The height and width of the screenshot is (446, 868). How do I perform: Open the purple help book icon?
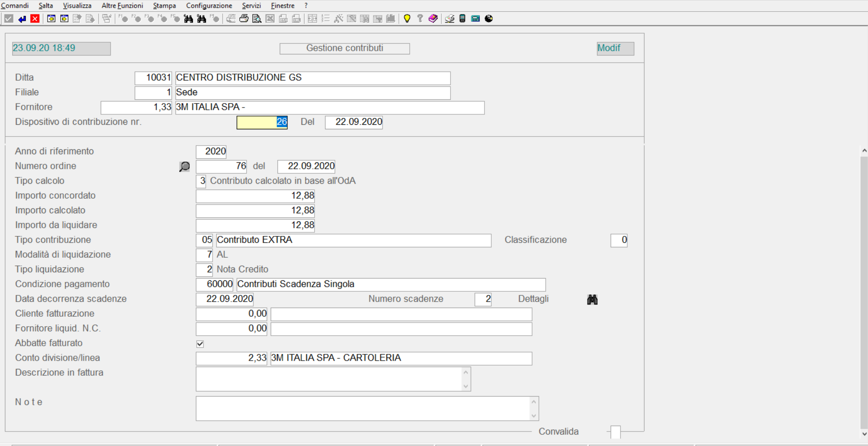[x=433, y=19]
